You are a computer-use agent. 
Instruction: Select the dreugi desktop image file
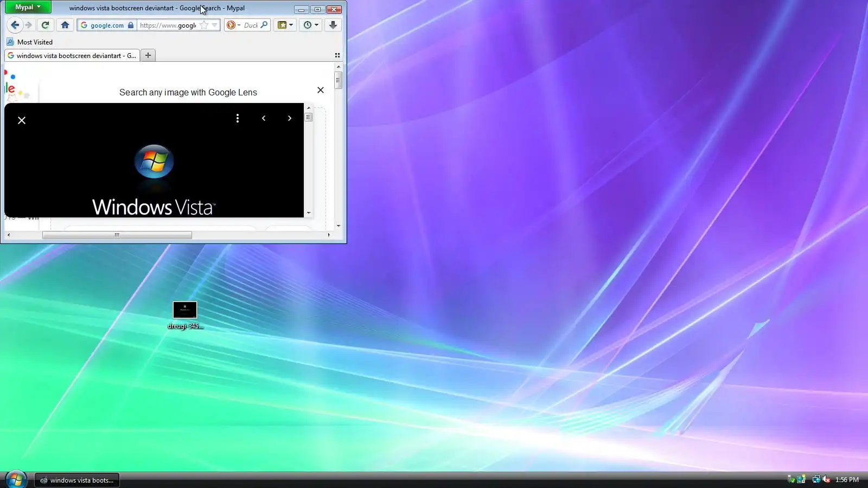coord(185,315)
